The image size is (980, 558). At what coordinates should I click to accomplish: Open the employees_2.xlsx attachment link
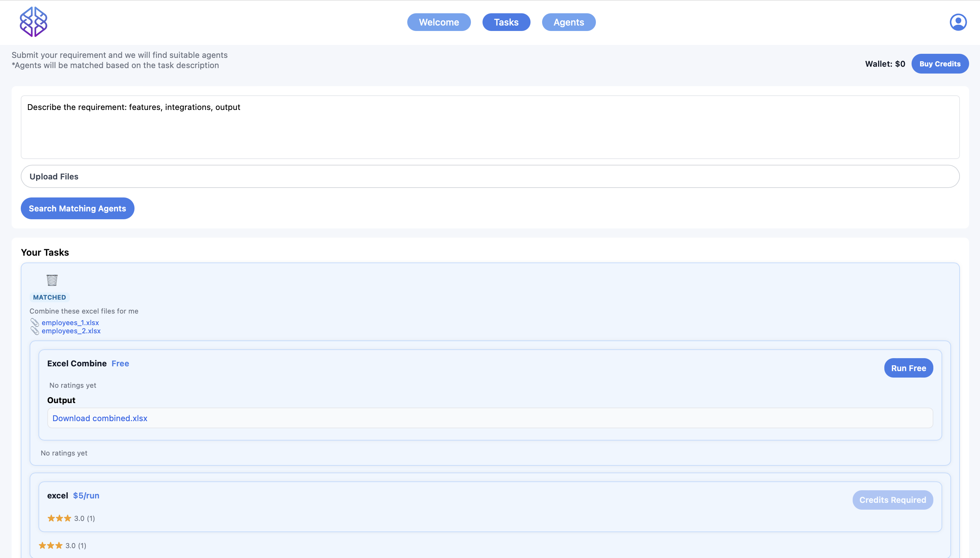click(x=71, y=331)
